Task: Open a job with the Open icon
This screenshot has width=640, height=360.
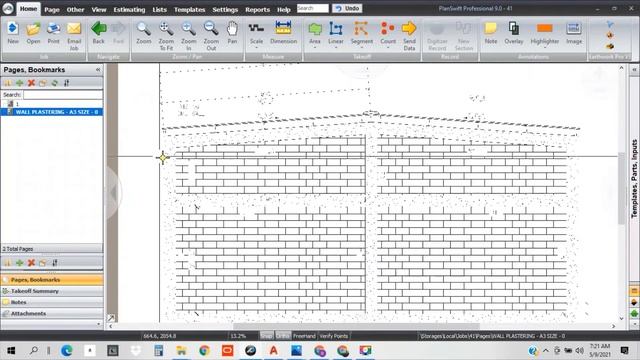Action: pyautogui.click(x=33, y=33)
